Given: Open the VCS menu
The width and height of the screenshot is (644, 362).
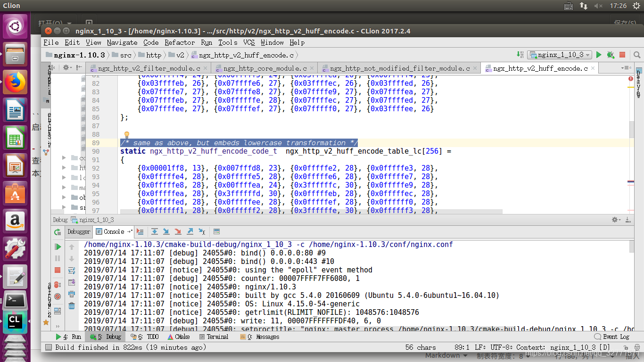Looking at the screenshot, I should coord(249,42).
